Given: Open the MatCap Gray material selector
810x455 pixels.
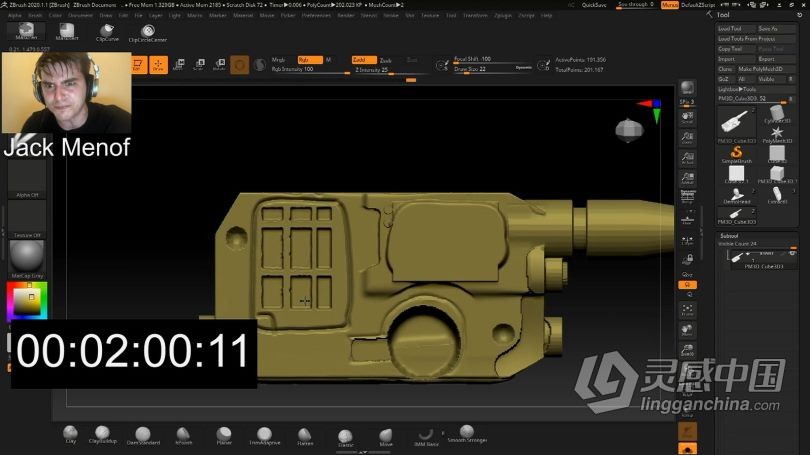Looking at the screenshot, I should (x=27, y=260).
